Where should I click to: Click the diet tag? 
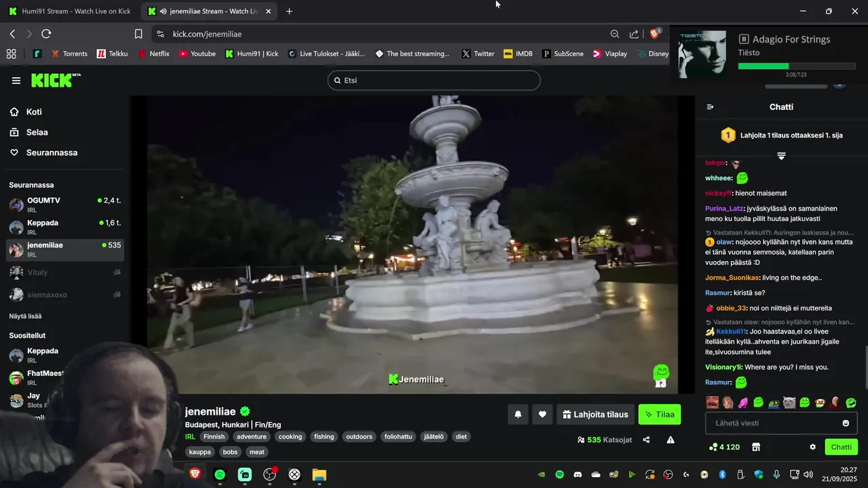point(461,436)
